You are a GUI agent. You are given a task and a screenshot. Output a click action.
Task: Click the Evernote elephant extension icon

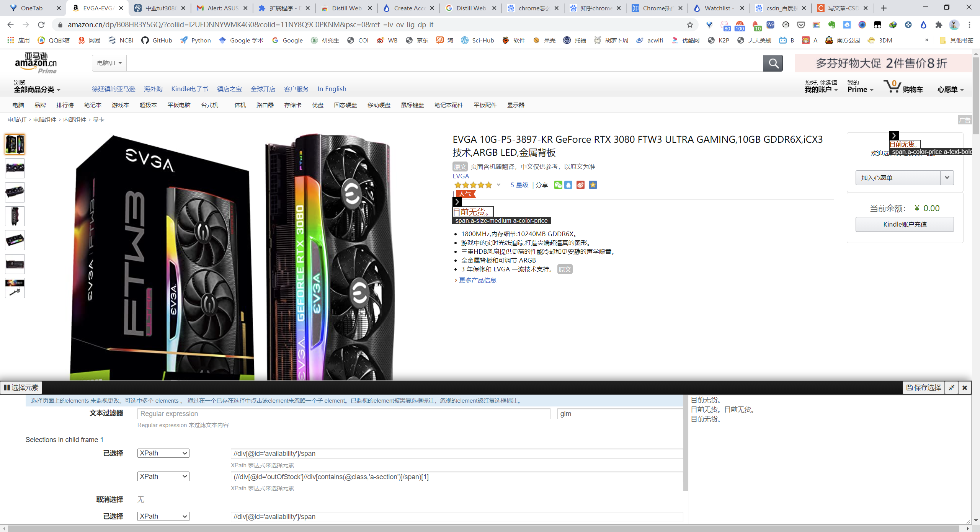pyautogui.click(x=831, y=25)
